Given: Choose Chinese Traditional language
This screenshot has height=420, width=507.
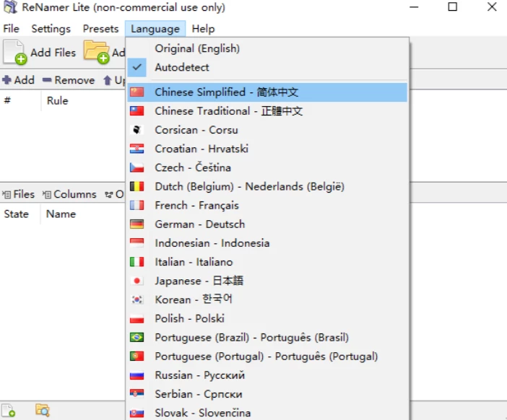Looking at the screenshot, I should point(267,111).
